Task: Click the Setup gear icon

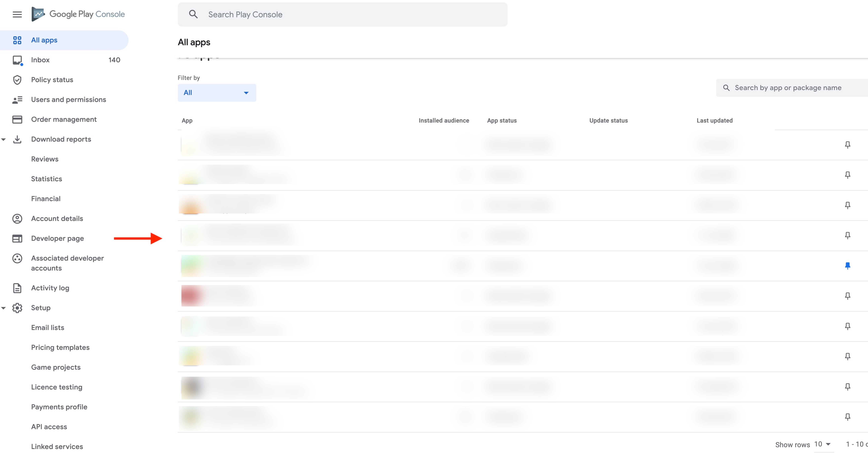Action: pos(17,308)
